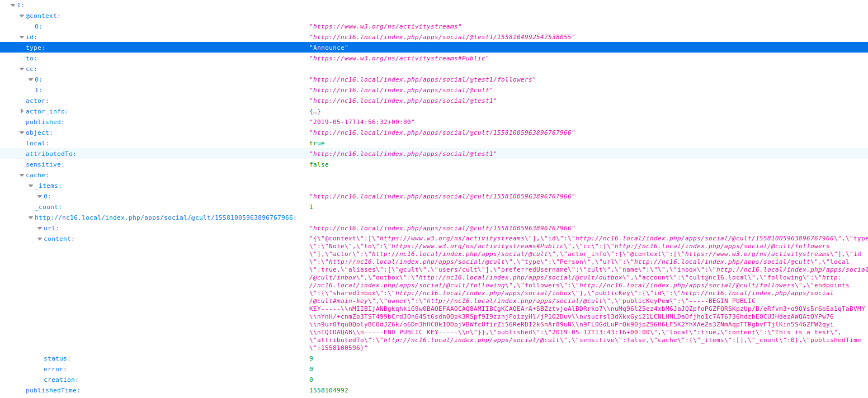Select the error key label

point(55,369)
